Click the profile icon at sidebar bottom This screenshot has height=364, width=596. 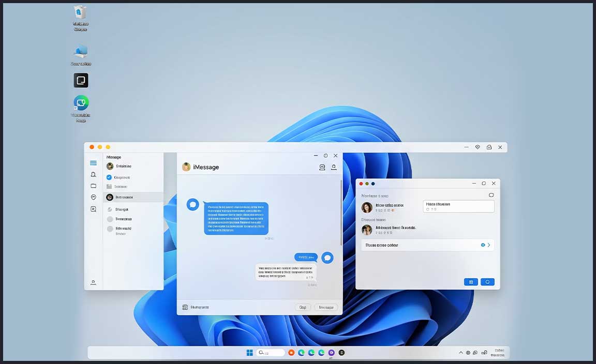click(93, 282)
